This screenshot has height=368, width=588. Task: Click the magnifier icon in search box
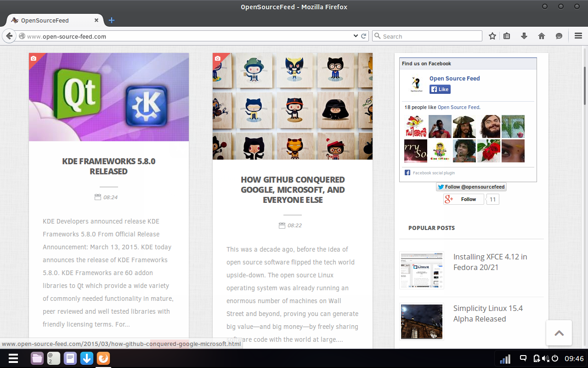(x=377, y=36)
